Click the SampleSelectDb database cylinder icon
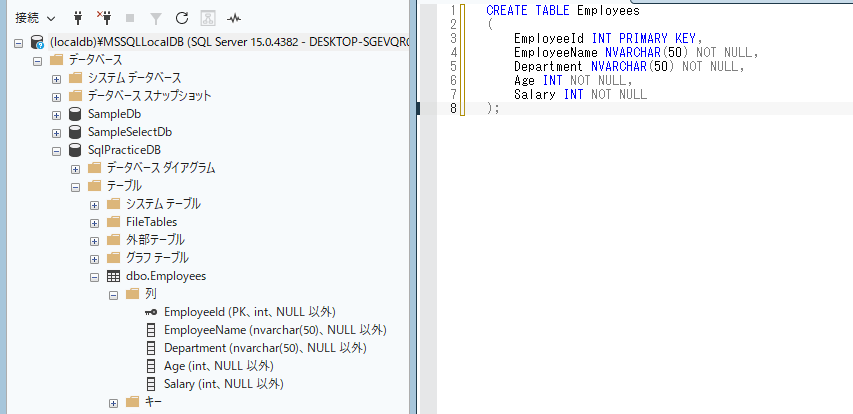853x414 pixels. click(75, 132)
